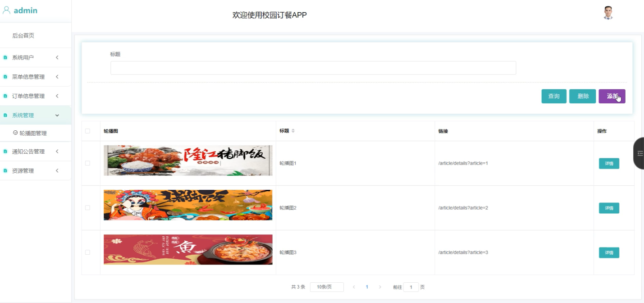Click the purple 添加 button

click(612, 96)
